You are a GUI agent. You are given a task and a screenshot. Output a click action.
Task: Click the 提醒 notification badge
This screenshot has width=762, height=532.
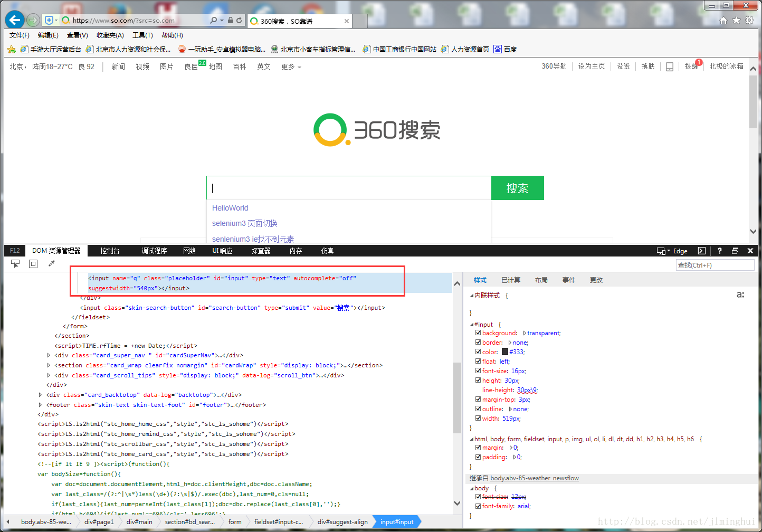[699, 62]
